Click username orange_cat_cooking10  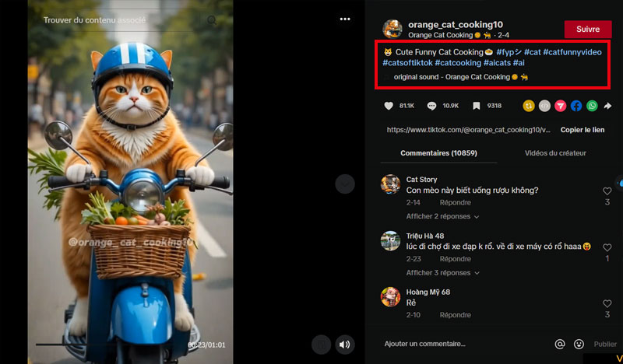(x=456, y=25)
